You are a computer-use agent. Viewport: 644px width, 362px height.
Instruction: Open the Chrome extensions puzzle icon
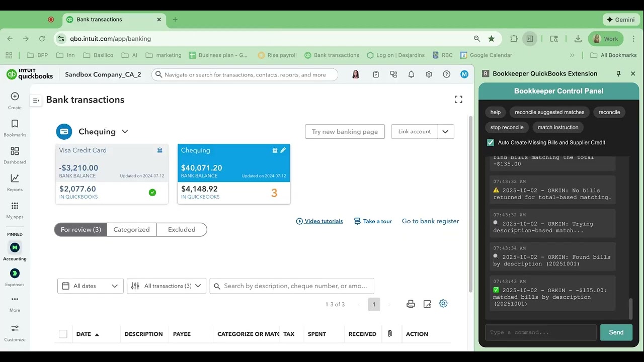tap(514, 39)
